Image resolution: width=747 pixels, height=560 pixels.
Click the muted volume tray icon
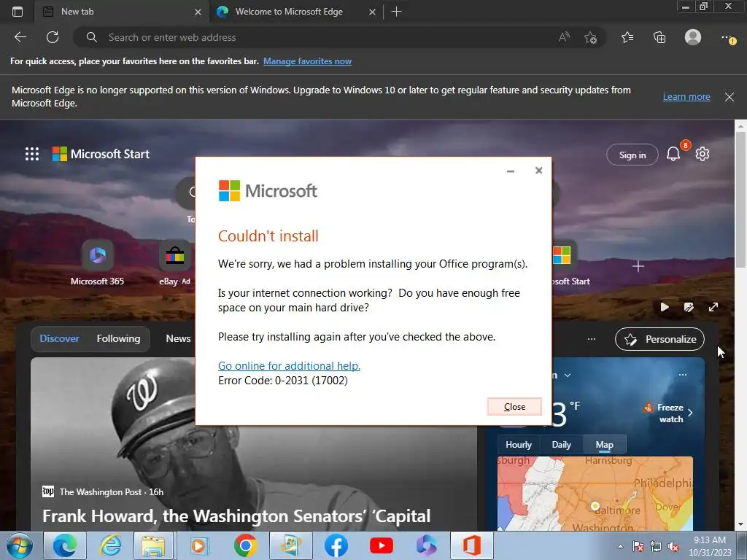[673, 546]
